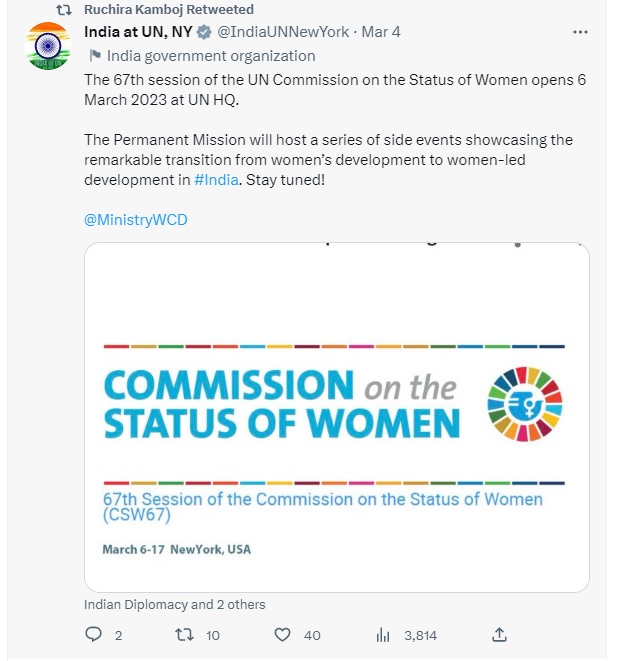Open tweet analytics bar chart icon
The height and width of the screenshot is (661, 619).
pyautogui.click(x=382, y=635)
